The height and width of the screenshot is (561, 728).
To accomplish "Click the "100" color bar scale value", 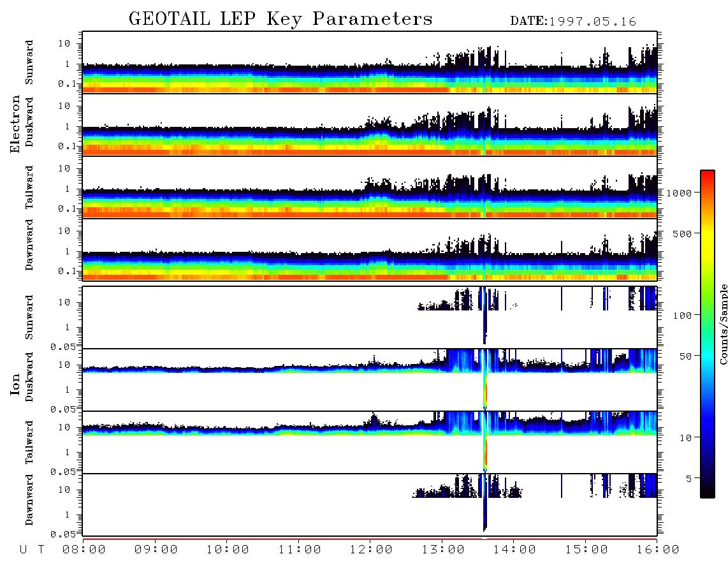I will pyautogui.click(x=682, y=316).
